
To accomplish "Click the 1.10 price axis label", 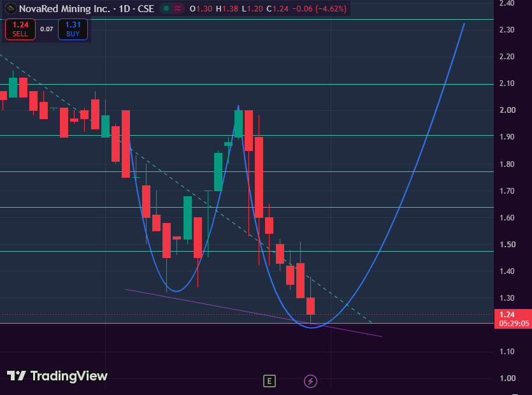I will [507, 352].
